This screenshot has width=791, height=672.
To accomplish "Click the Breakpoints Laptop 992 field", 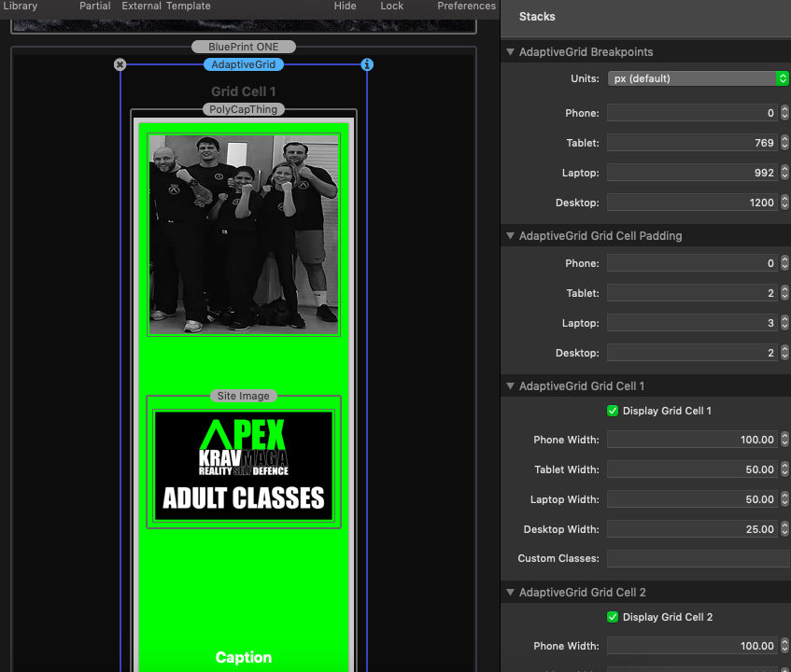I will (692, 173).
